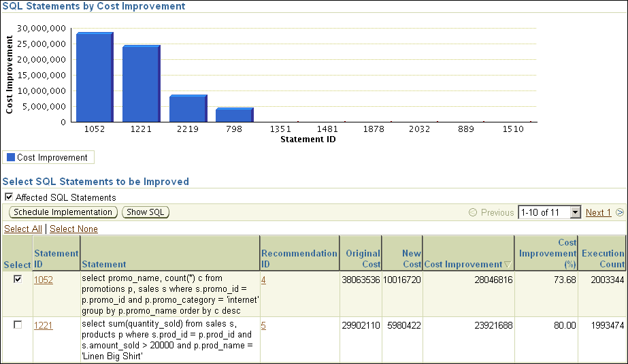
Task: Open Recommendation ID 5 link
Action: click(x=263, y=325)
